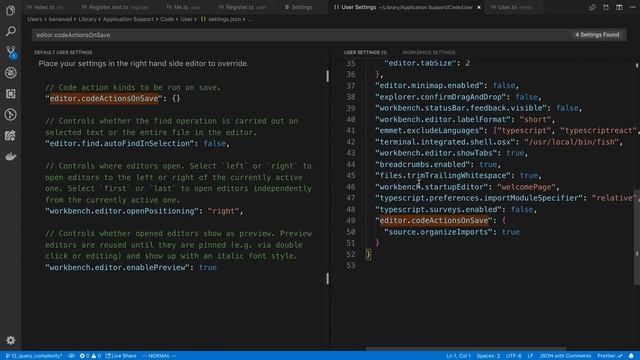Open the Search view in activity bar
Screen dimensions: 640x360
click(x=11, y=31)
